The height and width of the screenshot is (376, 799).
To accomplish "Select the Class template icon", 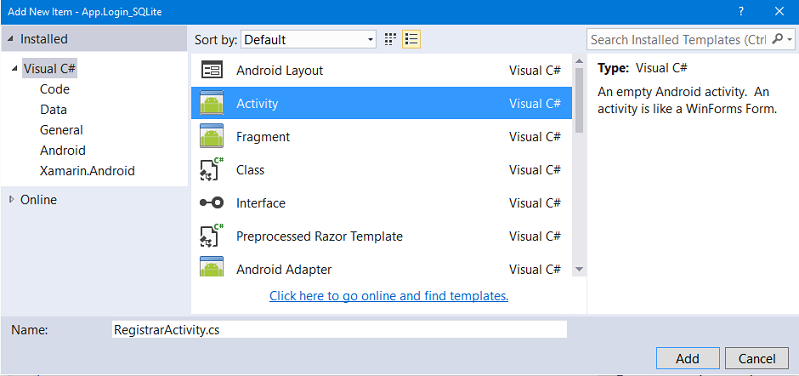I will [211, 169].
